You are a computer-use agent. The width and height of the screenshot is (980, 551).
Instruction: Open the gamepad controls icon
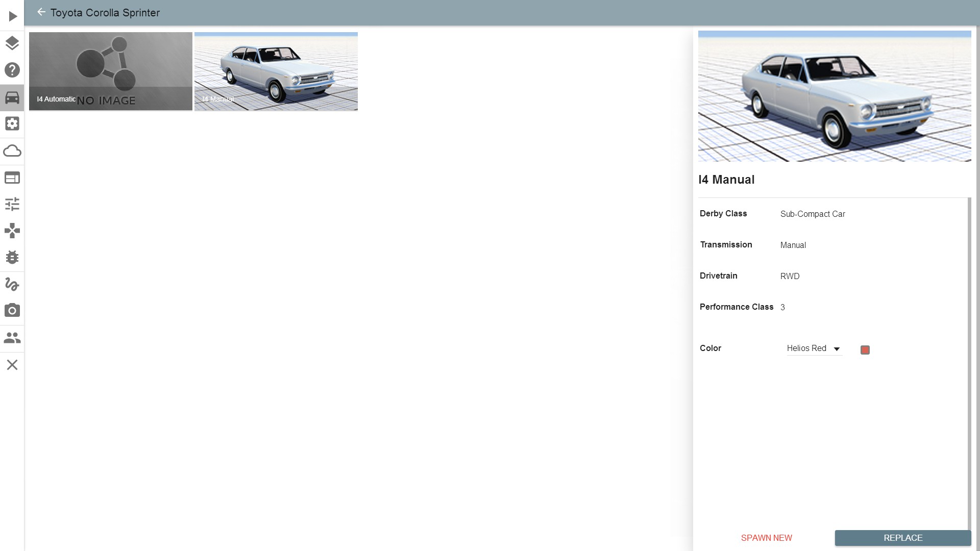pyautogui.click(x=12, y=231)
